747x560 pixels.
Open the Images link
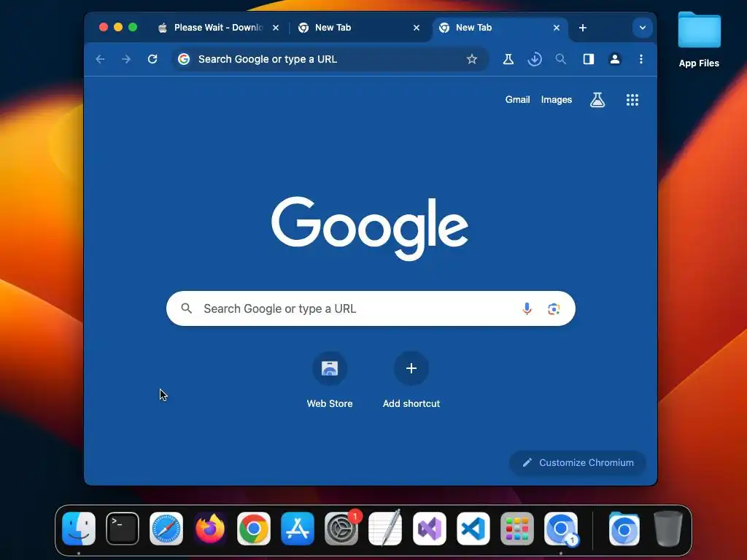(557, 99)
